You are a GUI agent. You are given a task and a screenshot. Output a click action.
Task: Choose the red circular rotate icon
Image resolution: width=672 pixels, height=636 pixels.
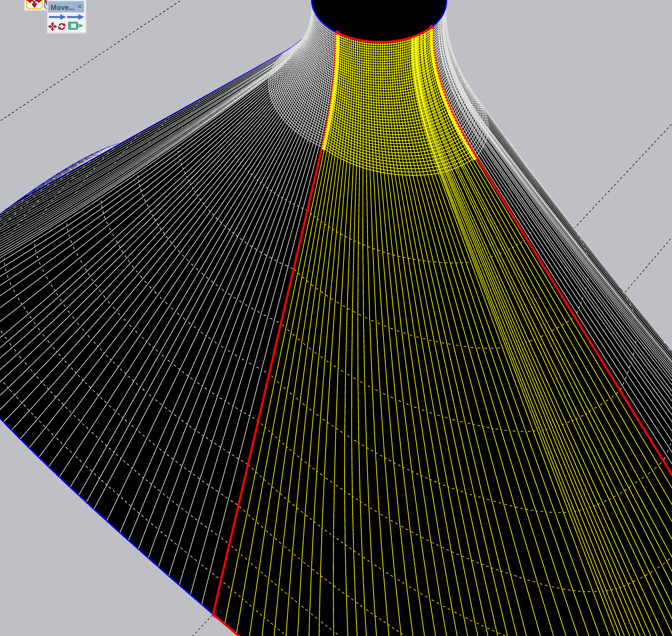(62, 26)
